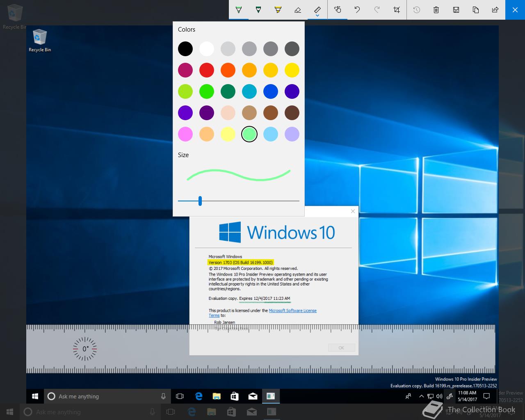Pick the dark teal-green swatch

pos(228,91)
